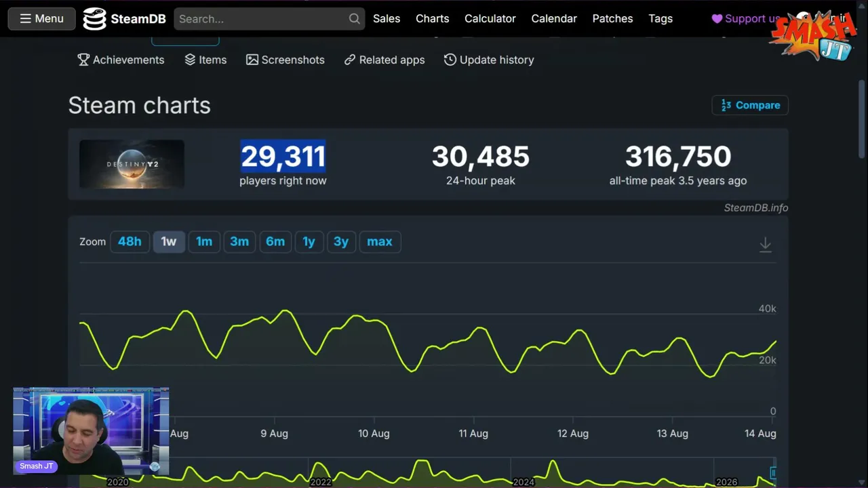This screenshot has width=868, height=488.
Task: Click the Screenshots image icon
Action: coord(252,60)
